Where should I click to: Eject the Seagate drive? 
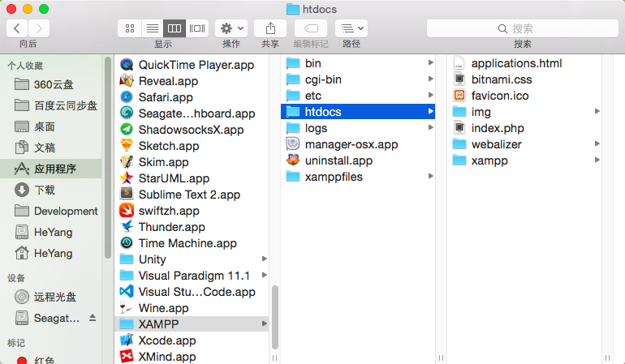click(93, 318)
